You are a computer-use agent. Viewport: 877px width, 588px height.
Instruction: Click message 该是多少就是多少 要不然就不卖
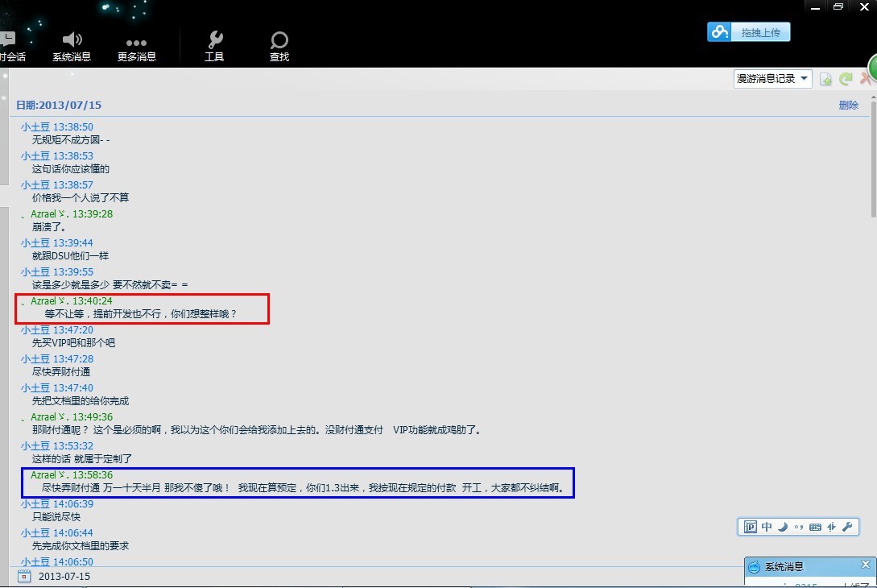click(x=110, y=285)
